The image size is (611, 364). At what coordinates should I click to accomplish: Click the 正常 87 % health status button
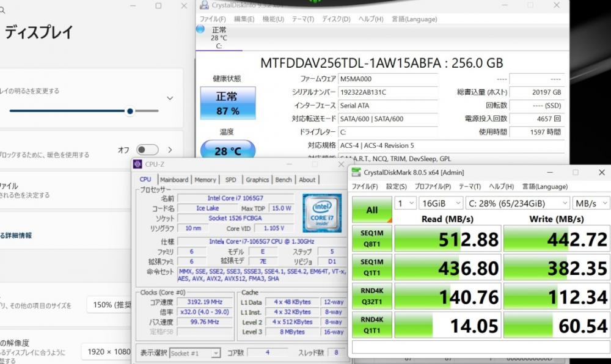pyautogui.click(x=228, y=103)
